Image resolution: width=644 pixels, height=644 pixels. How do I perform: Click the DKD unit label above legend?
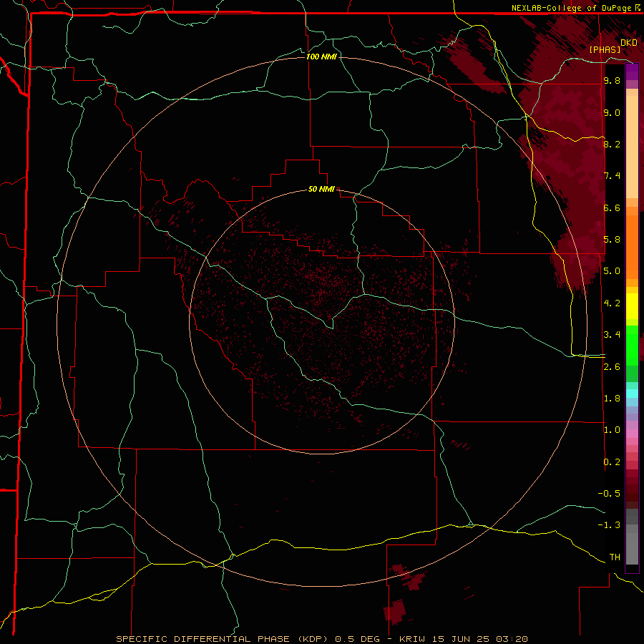(629, 43)
